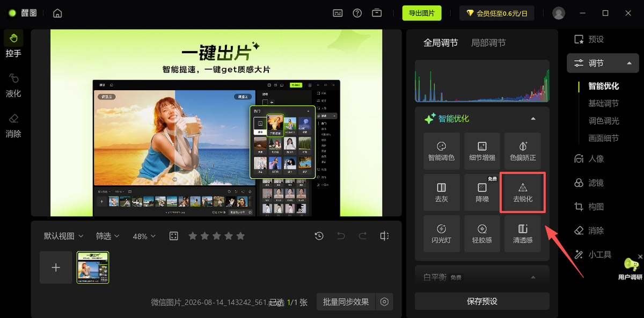
Task: Open 滤镜 filters panel
Action: coord(589,183)
